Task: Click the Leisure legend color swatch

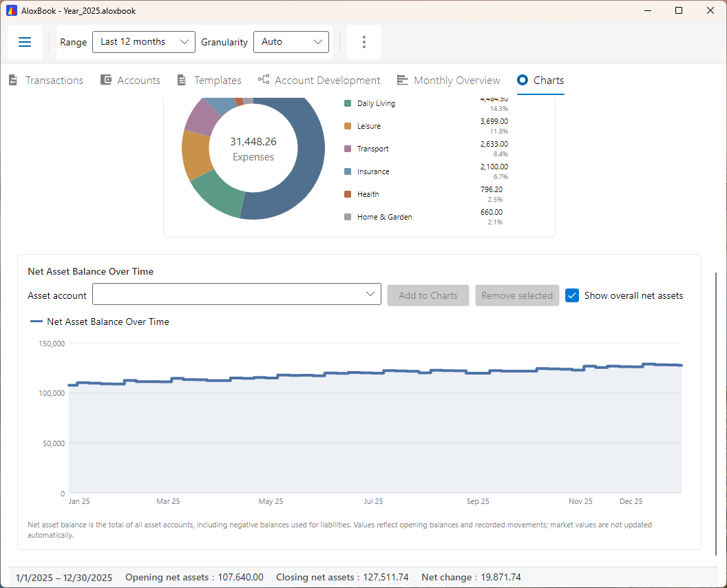Action: tap(348, 126)
